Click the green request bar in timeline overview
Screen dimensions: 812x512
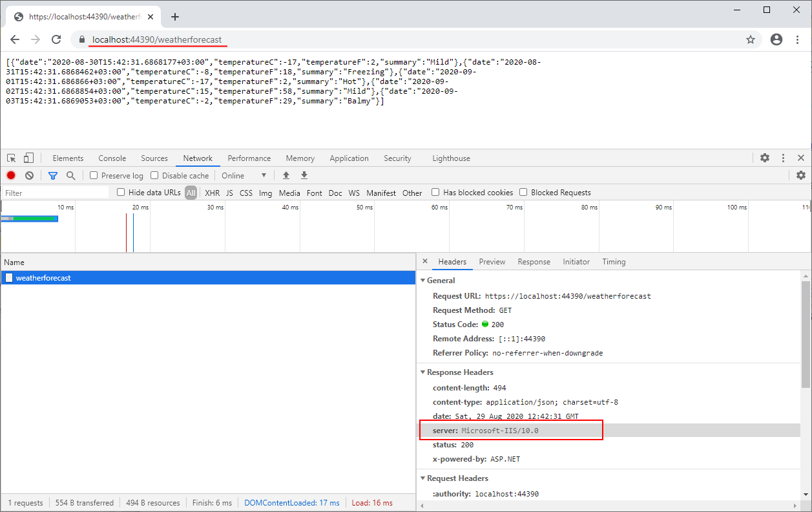click(35, 219)
